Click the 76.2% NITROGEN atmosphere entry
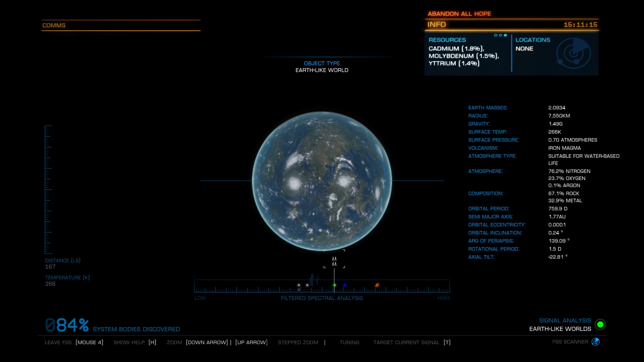 point(569,171)
